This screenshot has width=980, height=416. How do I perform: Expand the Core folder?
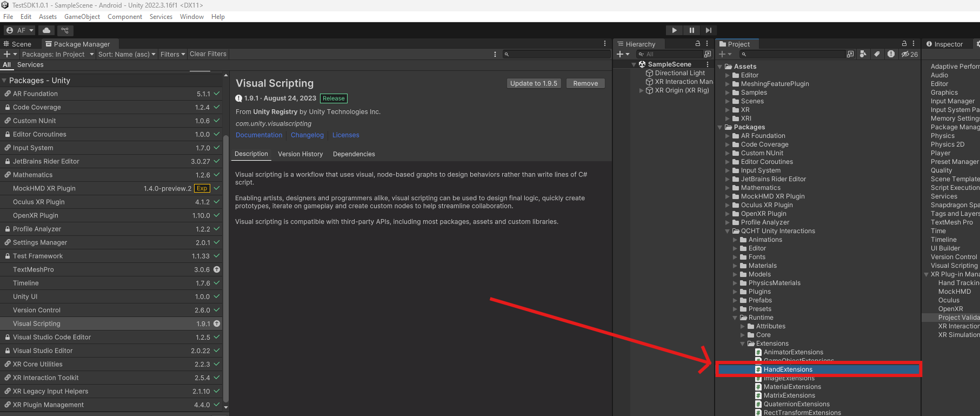click(743, 335)
